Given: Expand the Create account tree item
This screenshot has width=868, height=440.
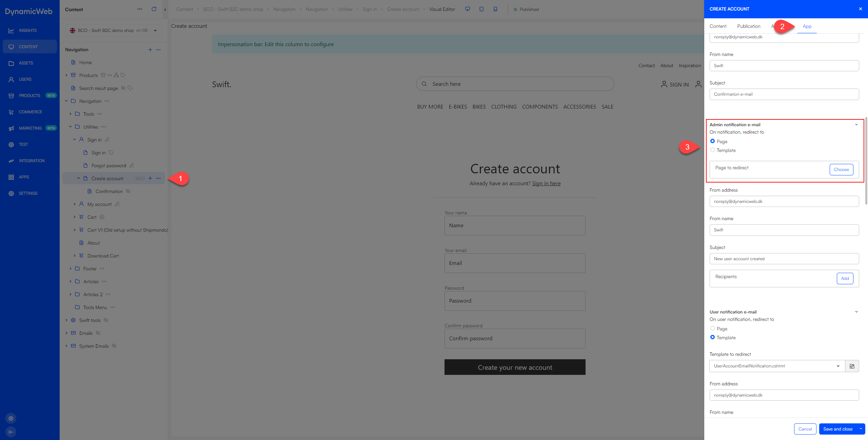Looking at the screenshot, I should [78, 178].
